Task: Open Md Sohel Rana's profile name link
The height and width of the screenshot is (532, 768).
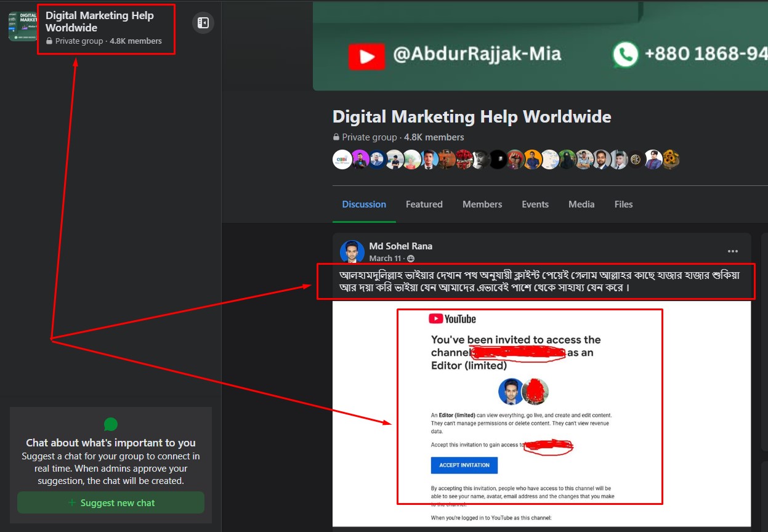Action: coord(401,246)
